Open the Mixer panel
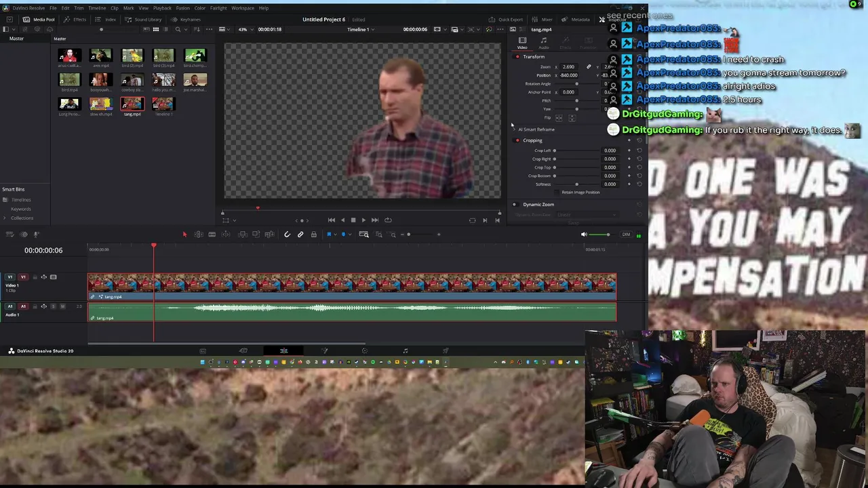This screenshot has width=868, height=488. [542, 20]
